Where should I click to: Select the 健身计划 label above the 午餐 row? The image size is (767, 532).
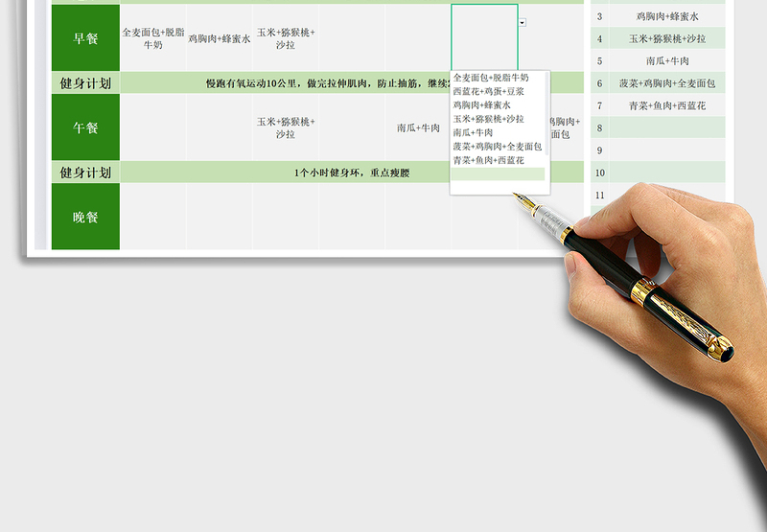click(85, 83)
